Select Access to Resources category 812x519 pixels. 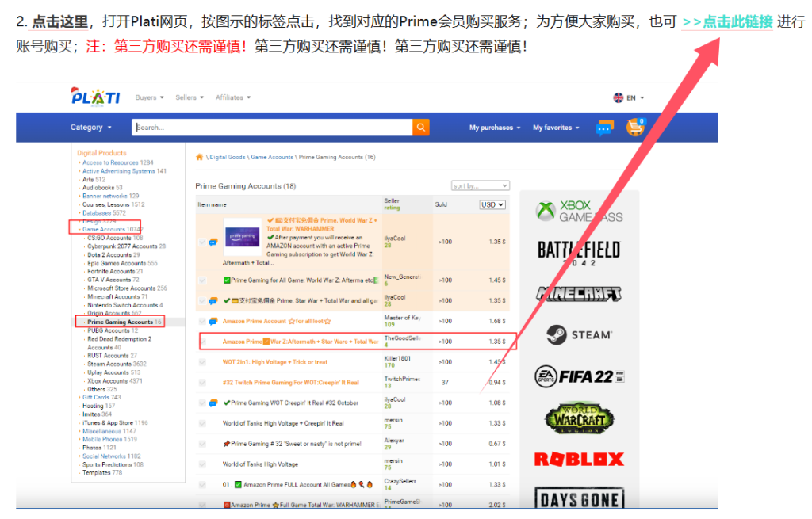110,162
